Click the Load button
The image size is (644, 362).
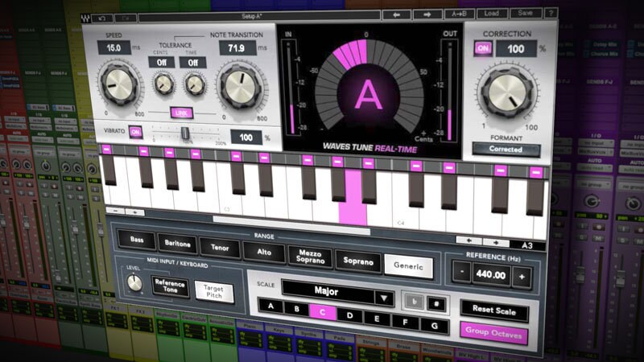(491, 14)
